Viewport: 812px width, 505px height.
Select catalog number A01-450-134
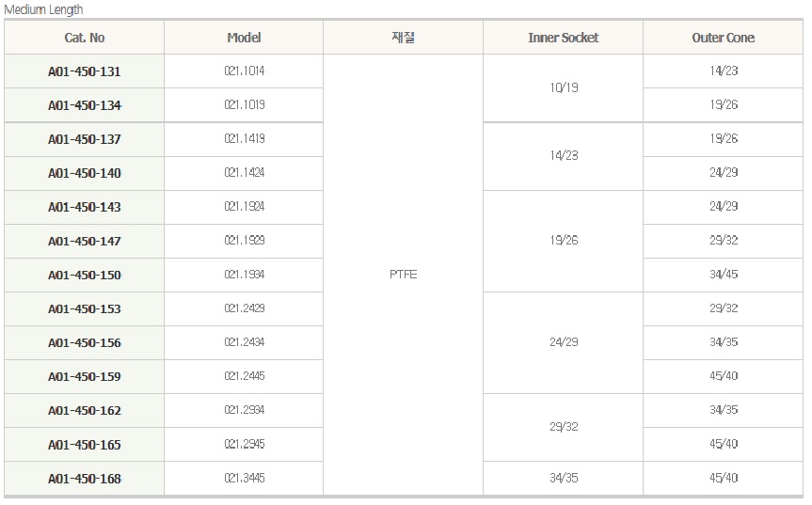(x=84, y=105)
